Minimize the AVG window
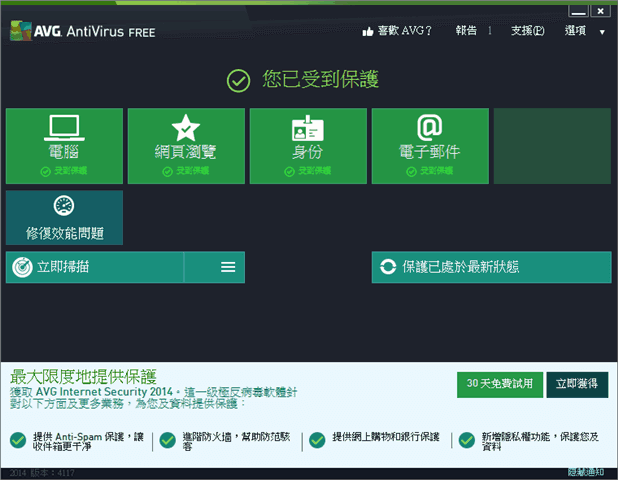This screenshot has height=480, width=618. pyautogui.click(x=578, y=11)
